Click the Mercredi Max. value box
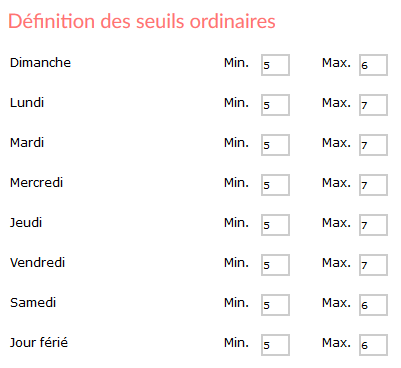This screenshot has width=401, height=368. [x=373, y=185]
